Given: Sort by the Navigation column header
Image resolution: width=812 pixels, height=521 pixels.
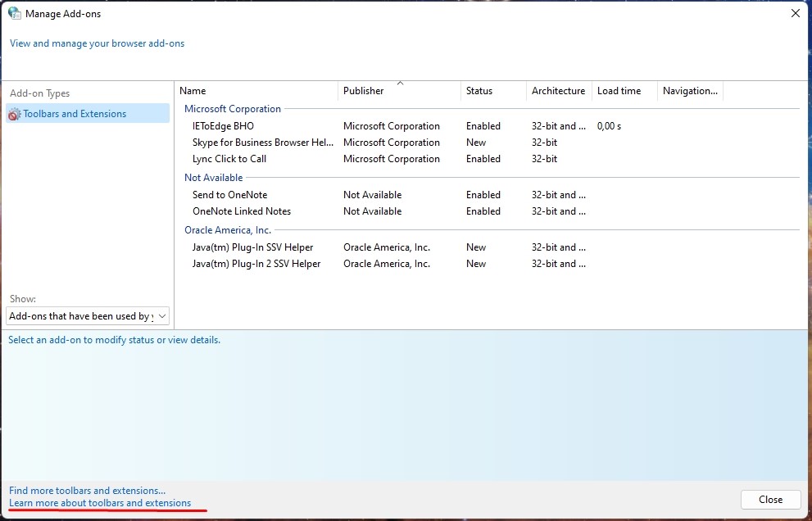Looking at the screenshot, I should 690,91.
